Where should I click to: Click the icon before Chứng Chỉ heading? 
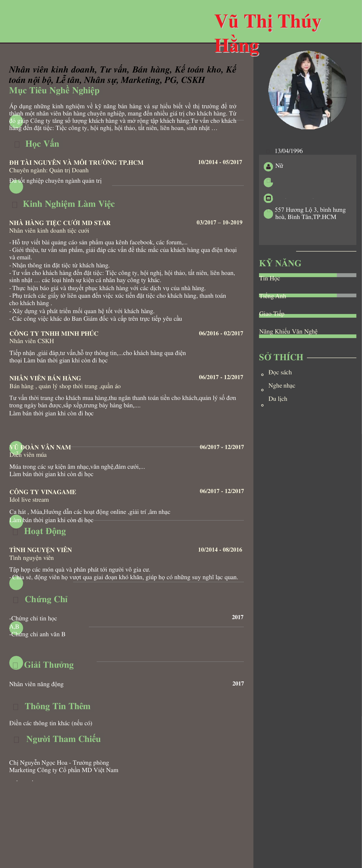pyautogui.click(x=15, y=600)
